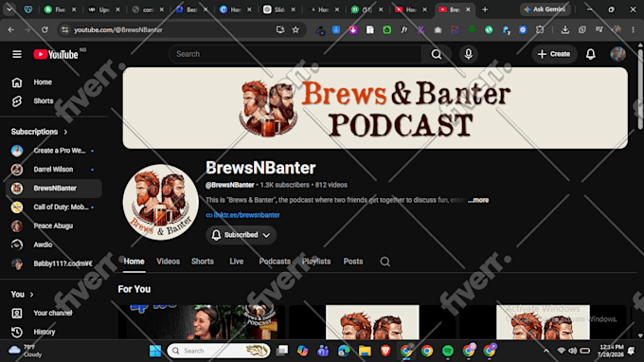Viewport: 644px width, 362px height.
Task: Click the BrewsNBanter channel avatar
Action: coord(161,202)
